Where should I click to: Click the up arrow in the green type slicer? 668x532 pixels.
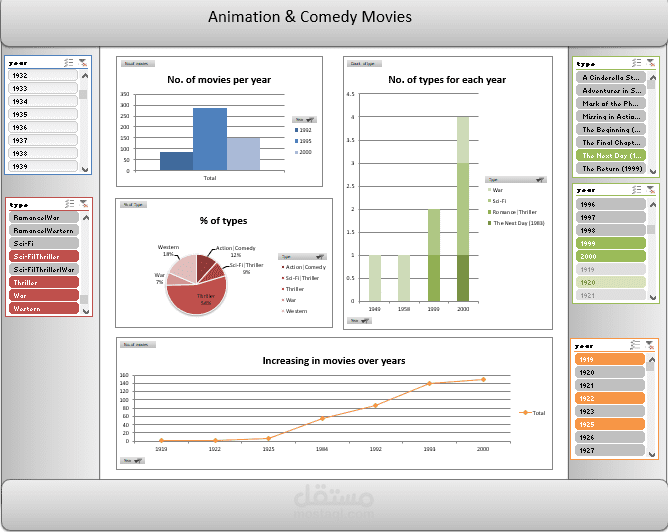click(653, 78)
